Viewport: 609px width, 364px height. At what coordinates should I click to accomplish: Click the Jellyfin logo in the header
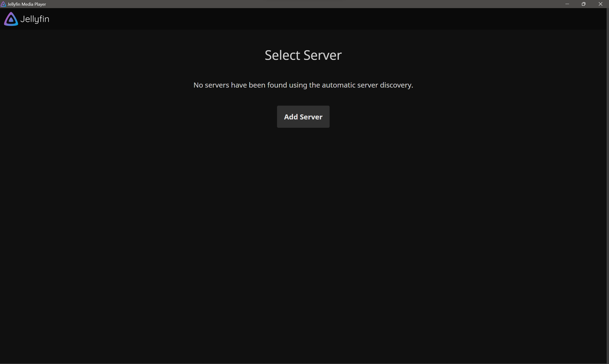26,19
